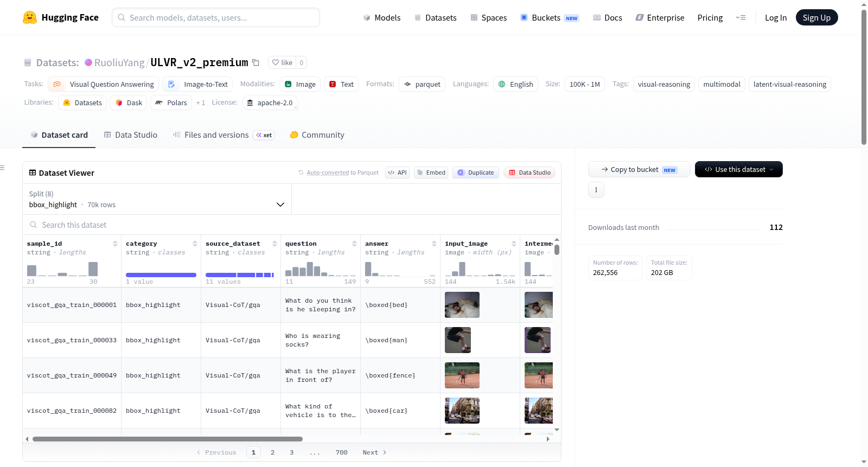Open Enterprise in the top navigation
Image resolution: width=868 pixels, height=467 pixels.
click(660, 17)
